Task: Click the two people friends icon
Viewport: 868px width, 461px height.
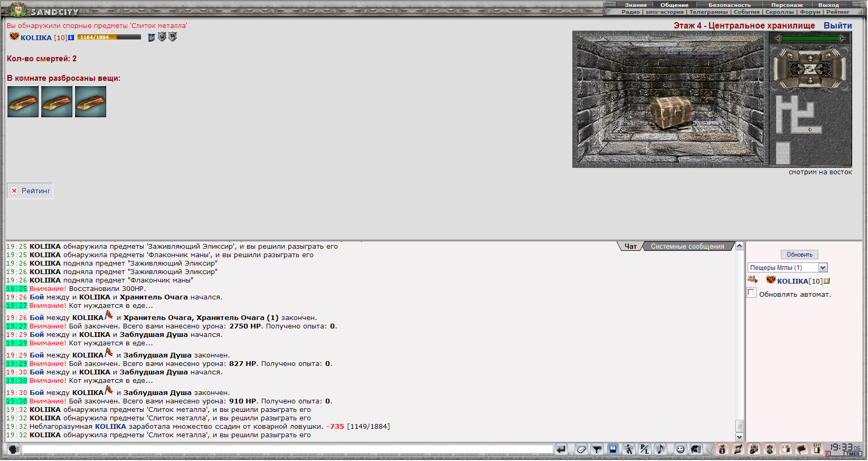Action: pos(786,449)
